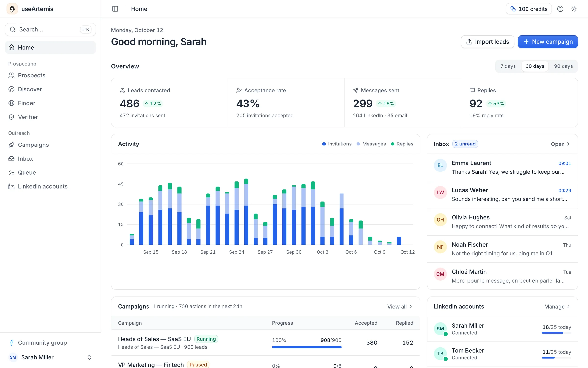The width and height of the screenshot is (588, 368).
Task: Click the New campaign button
Action: (x=548, y=42)
